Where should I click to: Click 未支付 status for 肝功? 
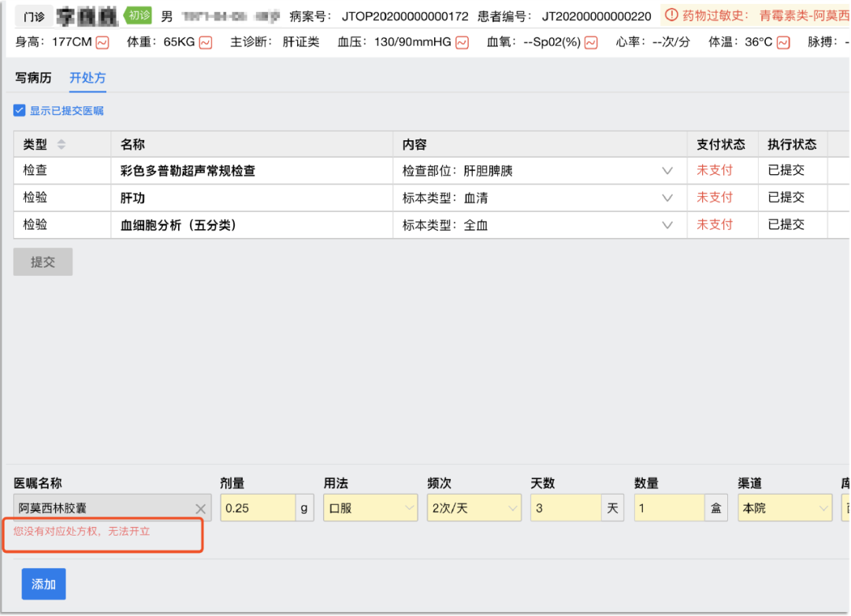coord(715,198)
